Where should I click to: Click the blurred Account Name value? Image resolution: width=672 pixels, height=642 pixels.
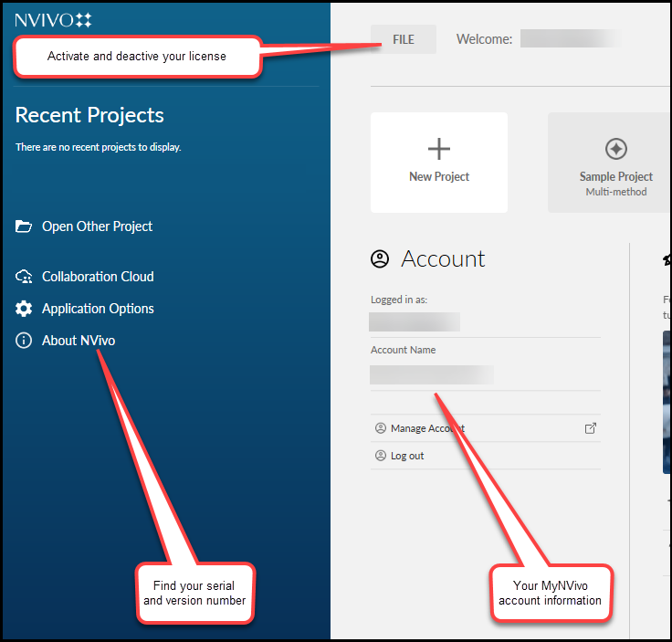(432, 374)
